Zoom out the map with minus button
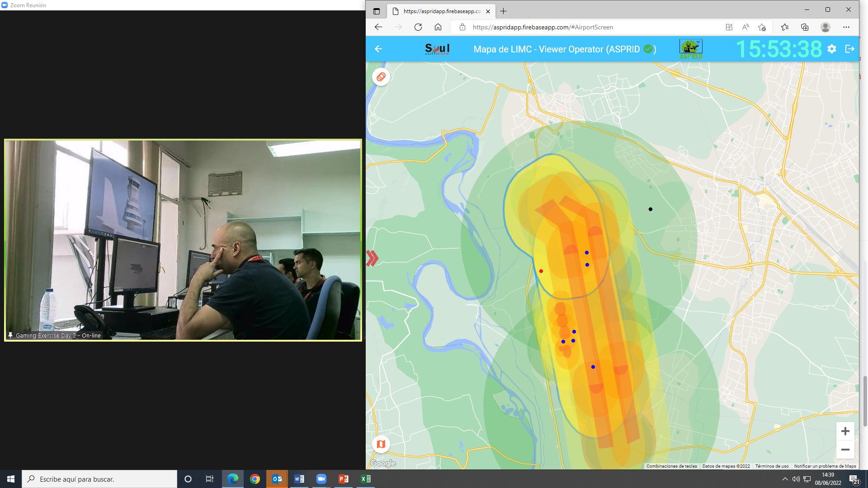The width and height of the screenshot is (868, 488). 845,450
